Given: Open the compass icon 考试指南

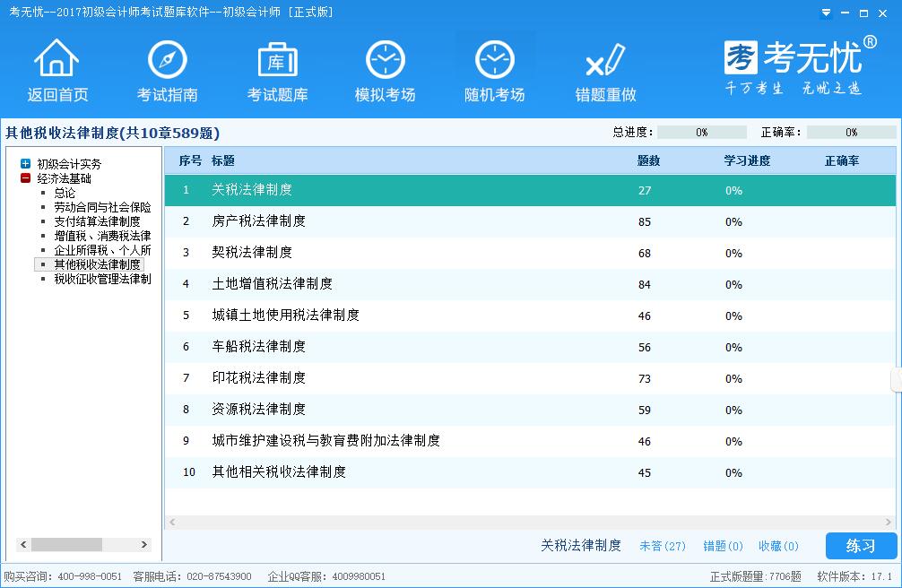Looking at the screenshot, I should (167, 61).
